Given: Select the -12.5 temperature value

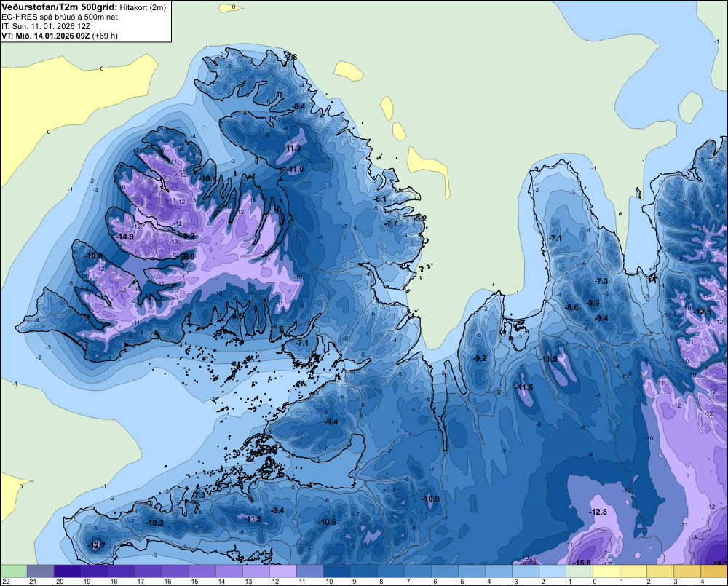Looking at the screenshot, I should click(702, 312).
